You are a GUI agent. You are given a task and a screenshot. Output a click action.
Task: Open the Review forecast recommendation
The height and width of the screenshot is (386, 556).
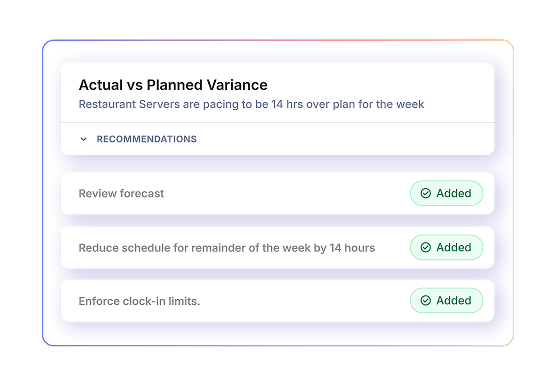(x=121, y=193)
